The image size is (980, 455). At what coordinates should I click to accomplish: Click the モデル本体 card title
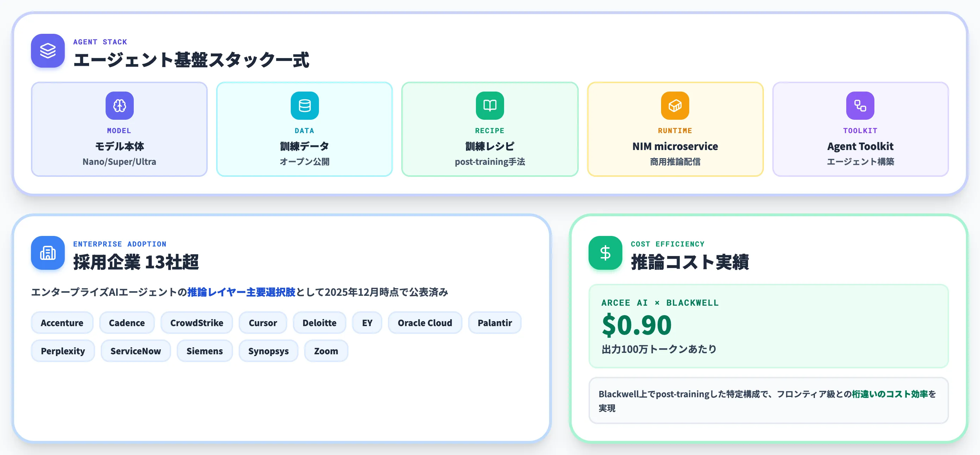pyautogui.click(x=119, y=146)
